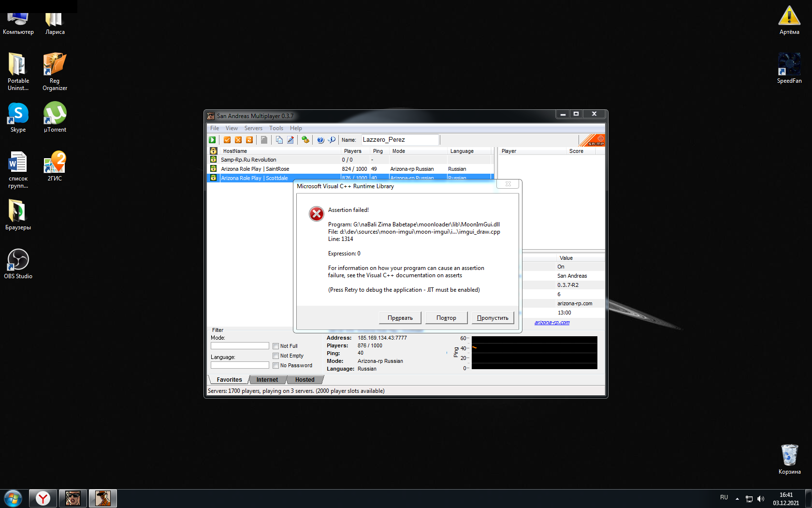This screenshot has height=508, width=812.
Task: Click the orange checkmark Add Server icon
Action: pyautogui.click(x=227, y=140)
